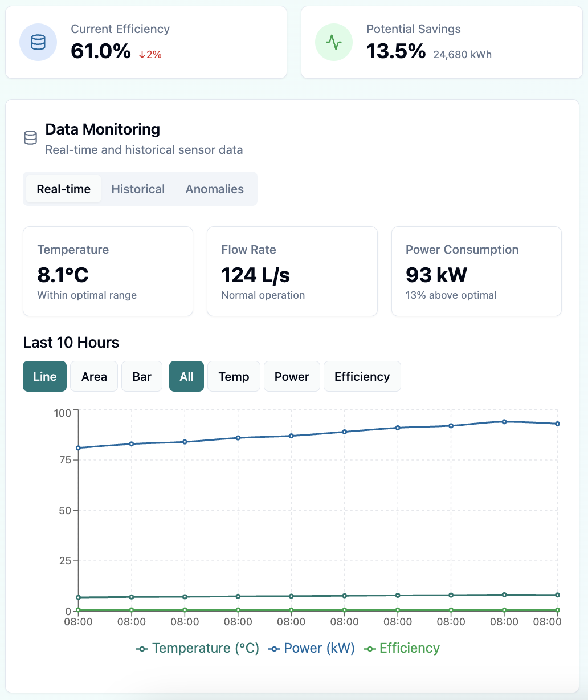The width and height of the screenshot is (588, 700).
Task: Click the database icon beside Data Monitoring heading
Action: (x=30, y=137)
